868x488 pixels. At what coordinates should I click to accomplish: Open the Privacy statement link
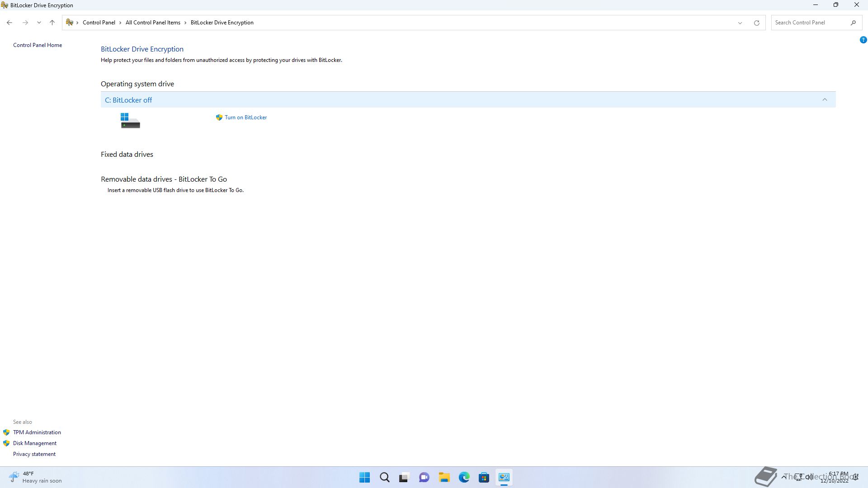click(x=34, y=454)
